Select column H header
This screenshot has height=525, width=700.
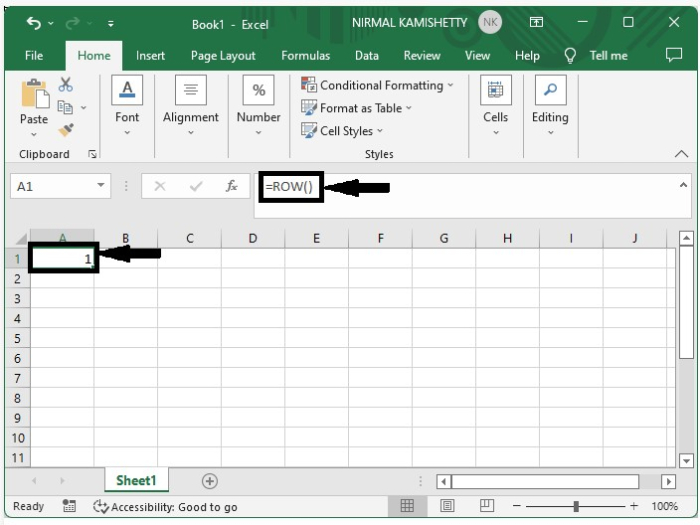(x=507, y=238)
